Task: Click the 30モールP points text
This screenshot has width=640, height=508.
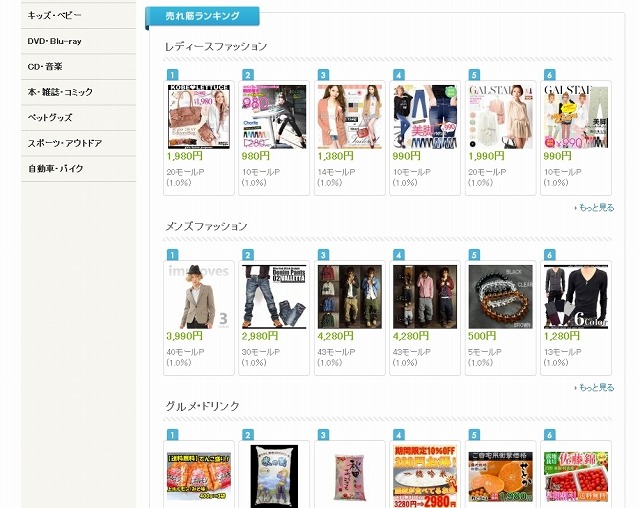Action: 261,352
